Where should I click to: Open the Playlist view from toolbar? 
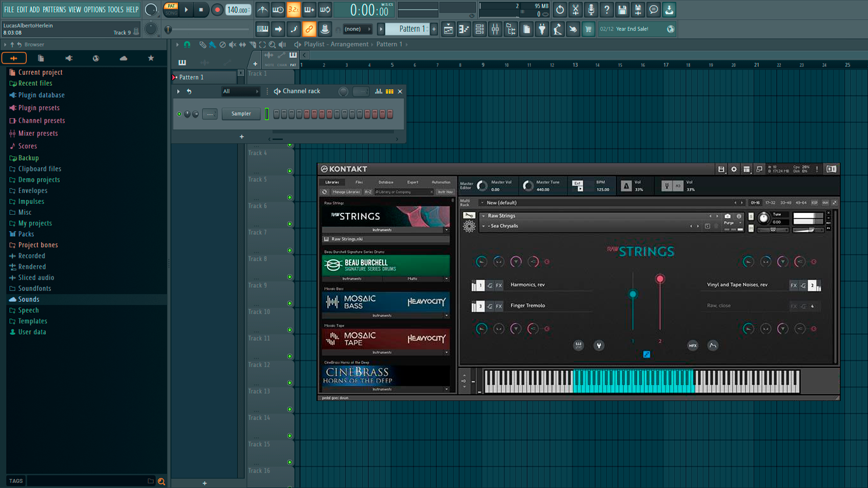pos(448,29)
